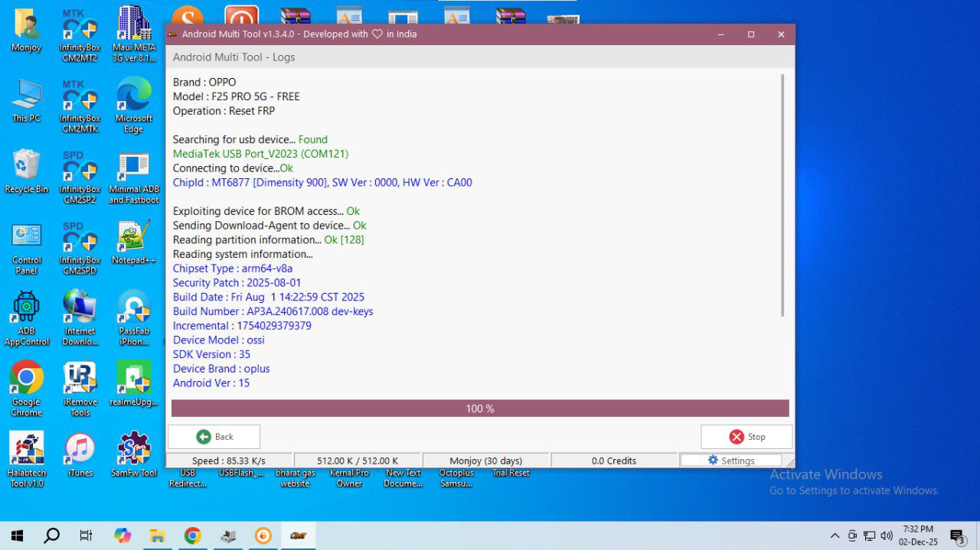
Task: Open Halabtech Tool v1.0 shortcut
Action: [27, 460]
